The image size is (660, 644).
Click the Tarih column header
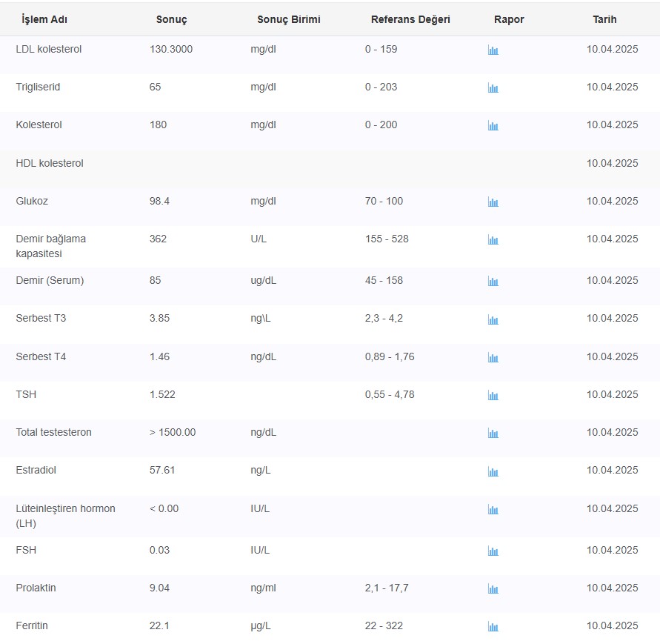coord(604,19)
